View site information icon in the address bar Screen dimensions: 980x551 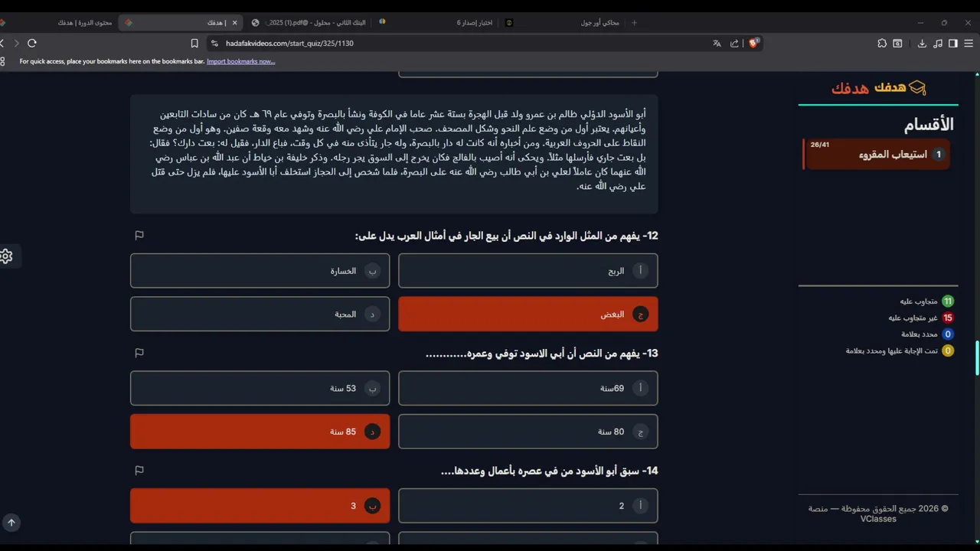point(214,44)
